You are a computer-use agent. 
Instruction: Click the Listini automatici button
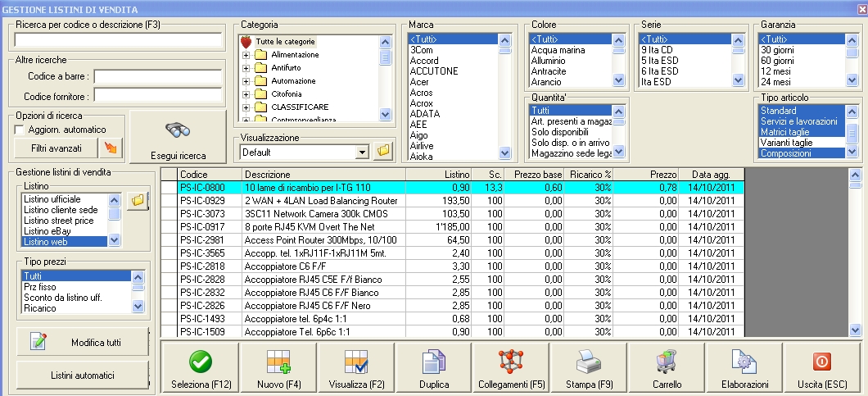83,376
